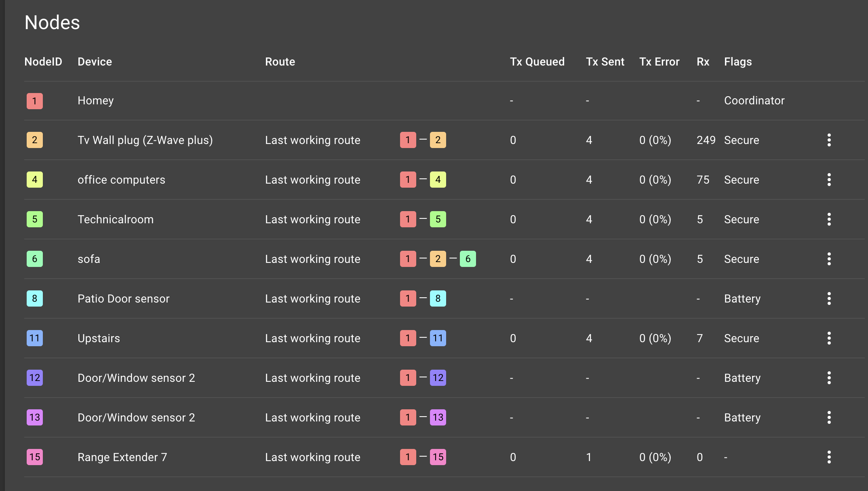The width and height of the screenshot is (868, 491).
Task: Select green node 6 badge in sofa route
Action: tap(468, 259)
